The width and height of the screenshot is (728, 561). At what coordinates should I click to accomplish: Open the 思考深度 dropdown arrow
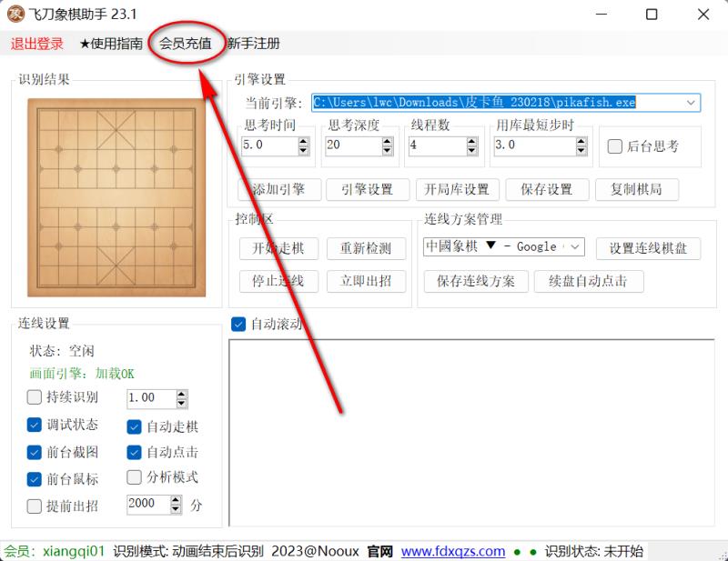(388, 145)
